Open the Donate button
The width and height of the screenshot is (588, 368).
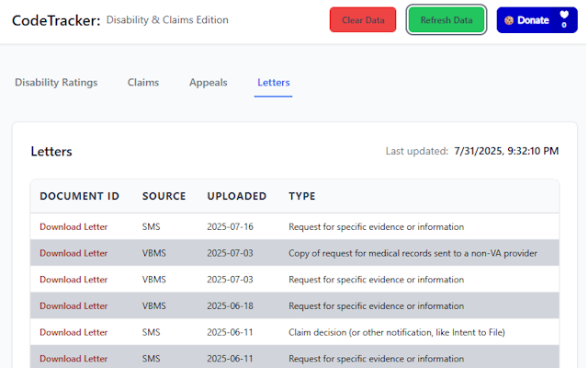pyautogui.click(x=537, y=20)
